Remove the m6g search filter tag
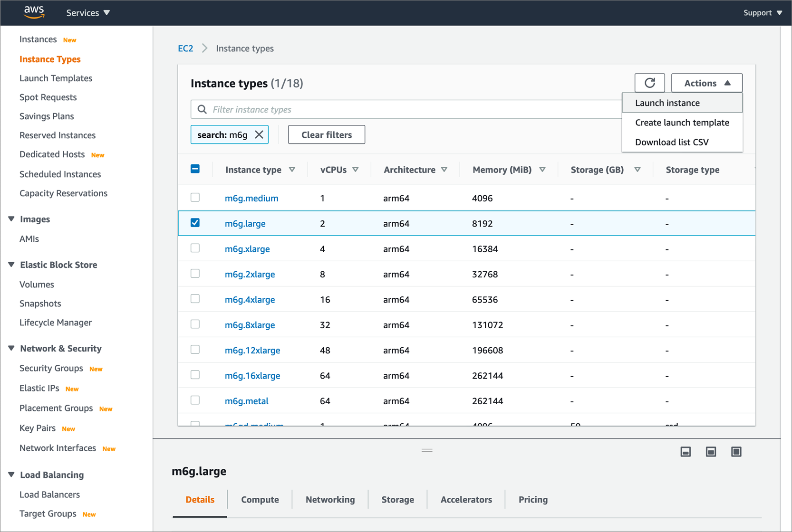The width and height of the screenshot is (792, 532). [x=259, y=134]
